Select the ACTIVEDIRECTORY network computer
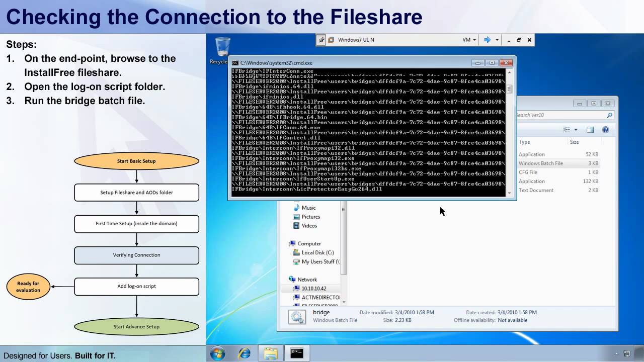 [x=317, y=298]
